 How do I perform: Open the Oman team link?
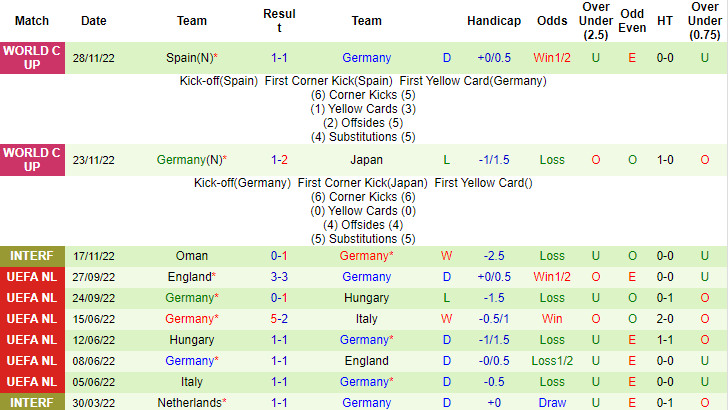[192, 256]
